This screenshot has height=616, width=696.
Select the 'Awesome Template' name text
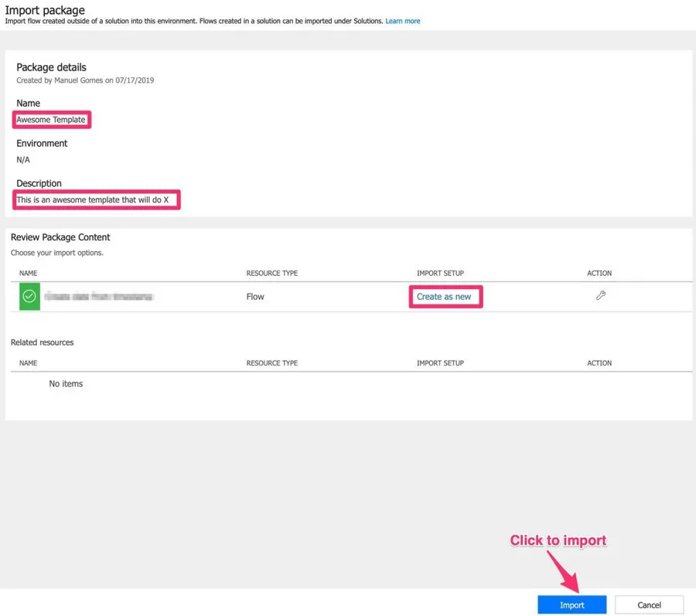pyautogui.click(x=51, y=120)
